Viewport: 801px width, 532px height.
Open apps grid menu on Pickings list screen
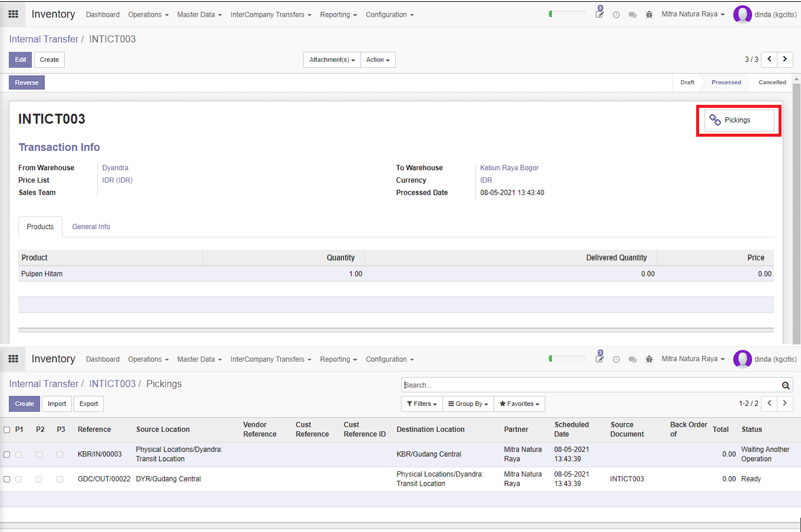13,359
